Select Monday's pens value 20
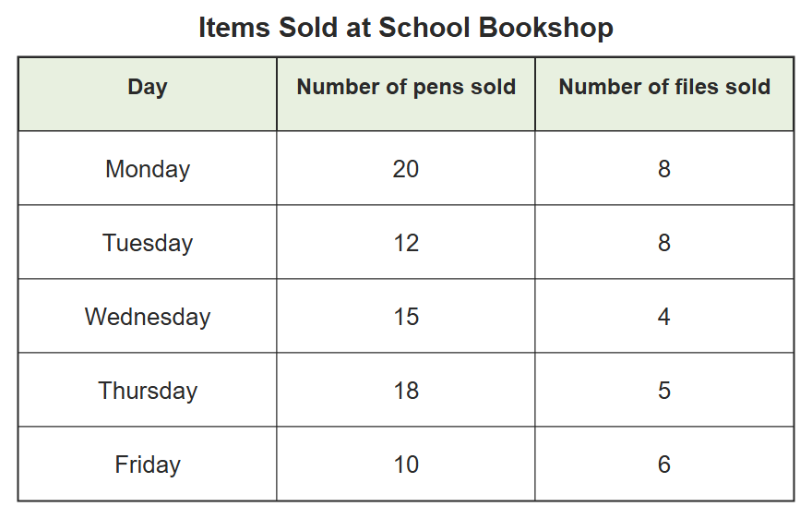 click(x=406, y=169)
